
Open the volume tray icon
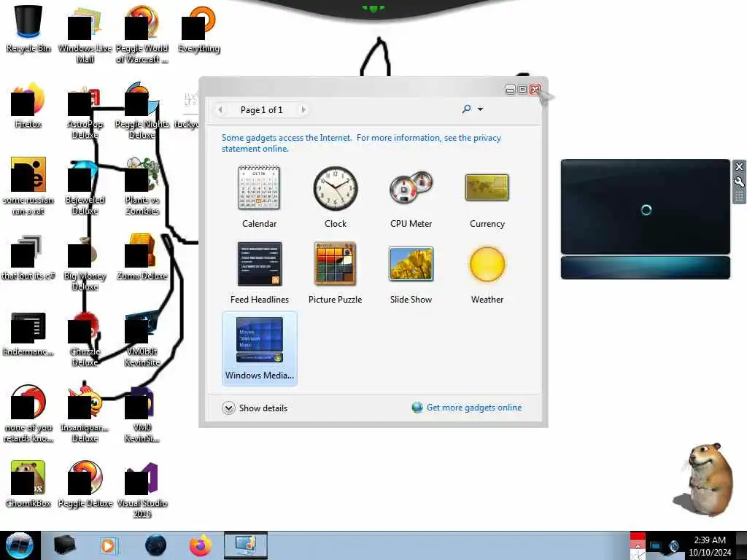[x=673, y=546]
